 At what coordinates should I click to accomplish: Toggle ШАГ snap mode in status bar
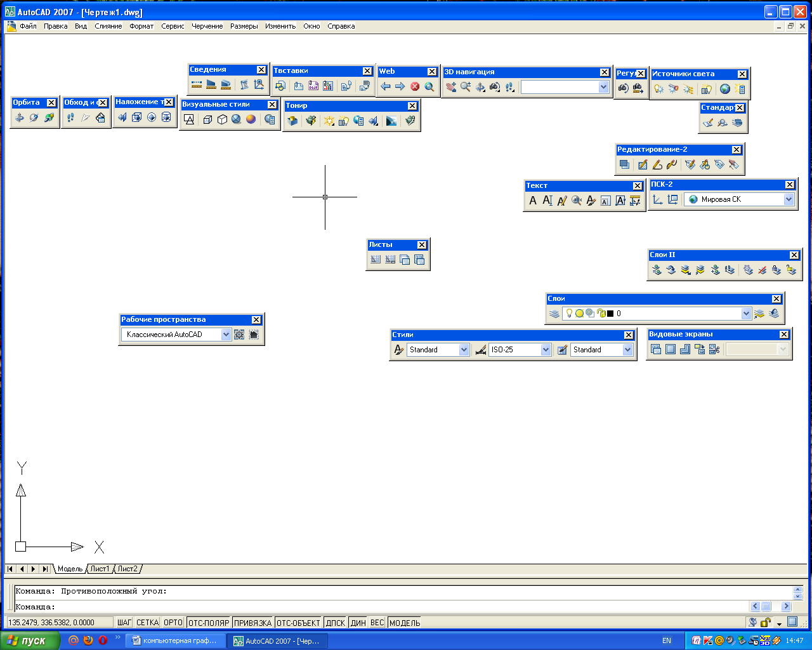(x=124, y=623)
